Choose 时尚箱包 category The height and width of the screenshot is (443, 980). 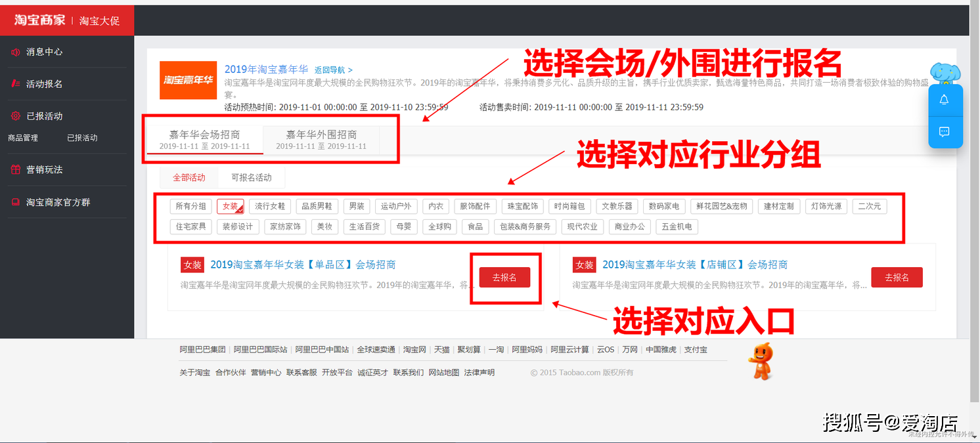pyautogui.click(x=569, y=206)
